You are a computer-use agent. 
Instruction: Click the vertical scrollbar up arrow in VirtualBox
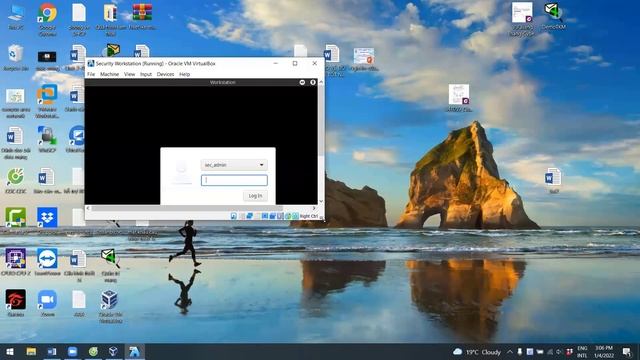click(x=321, y=82)
